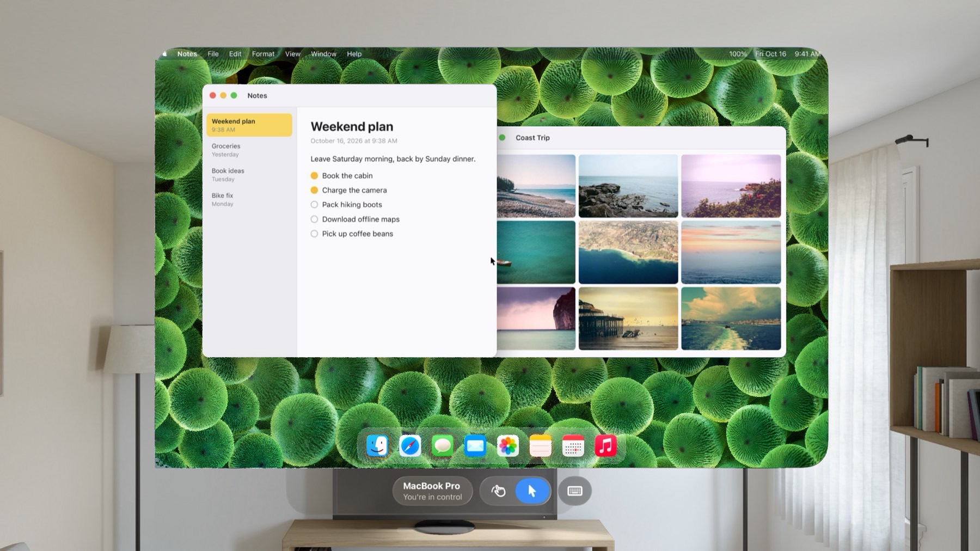Click the Coast Trip window title
Image resolution: width=980 pixels, height=551 pixels.
(532, 138)
